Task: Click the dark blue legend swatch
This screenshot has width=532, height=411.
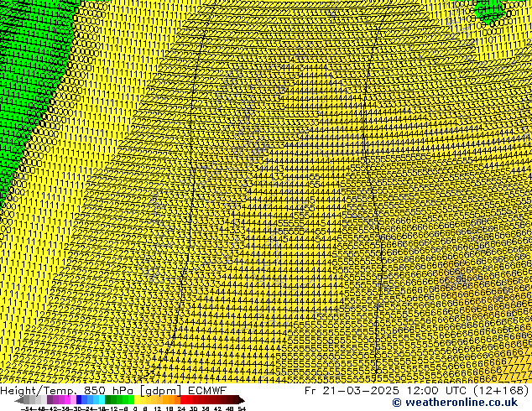Action: [x=79, y=400]
